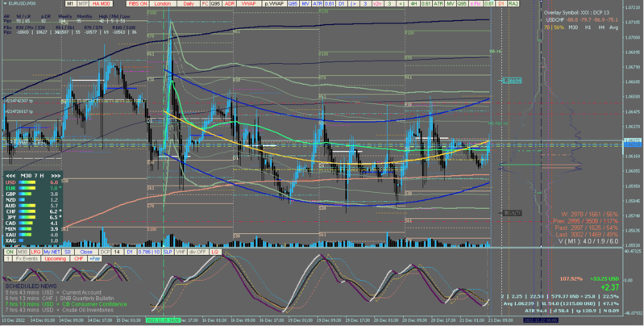Click the blue Close button
This screenshot has height=326, width=644.
(86, 252)
